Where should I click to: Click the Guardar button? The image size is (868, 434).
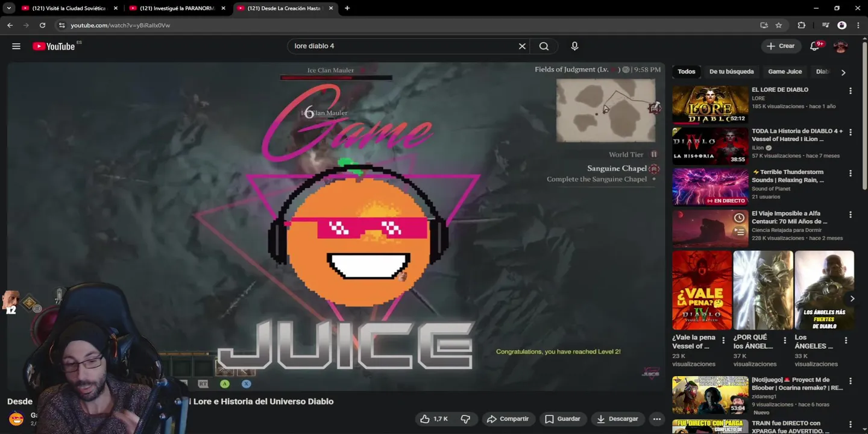point(563,419)
